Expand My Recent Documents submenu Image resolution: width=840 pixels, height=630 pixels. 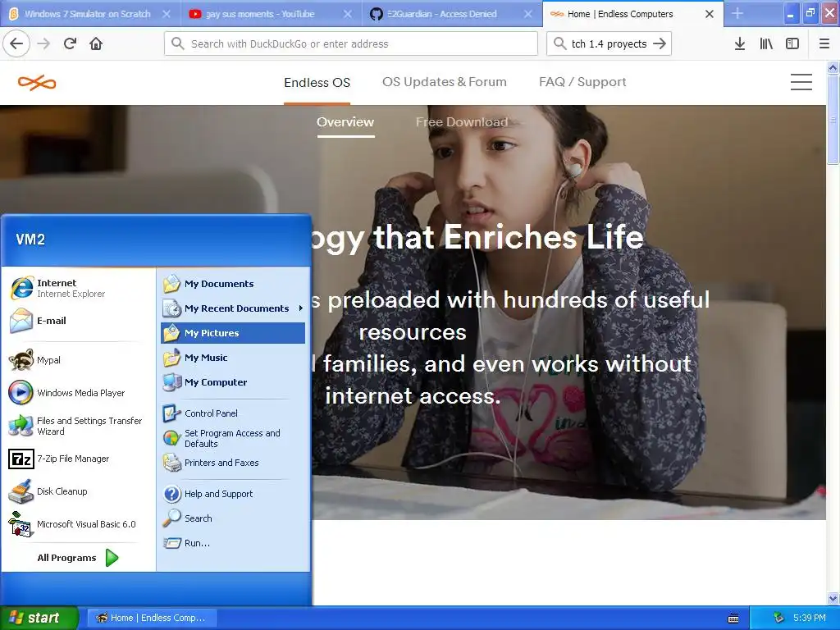point(233,308)
